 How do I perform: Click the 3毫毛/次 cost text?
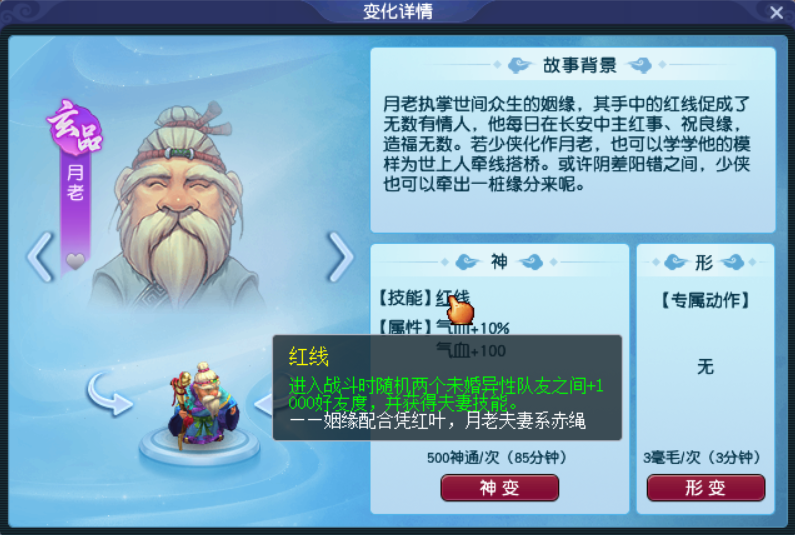click(702, 457)
